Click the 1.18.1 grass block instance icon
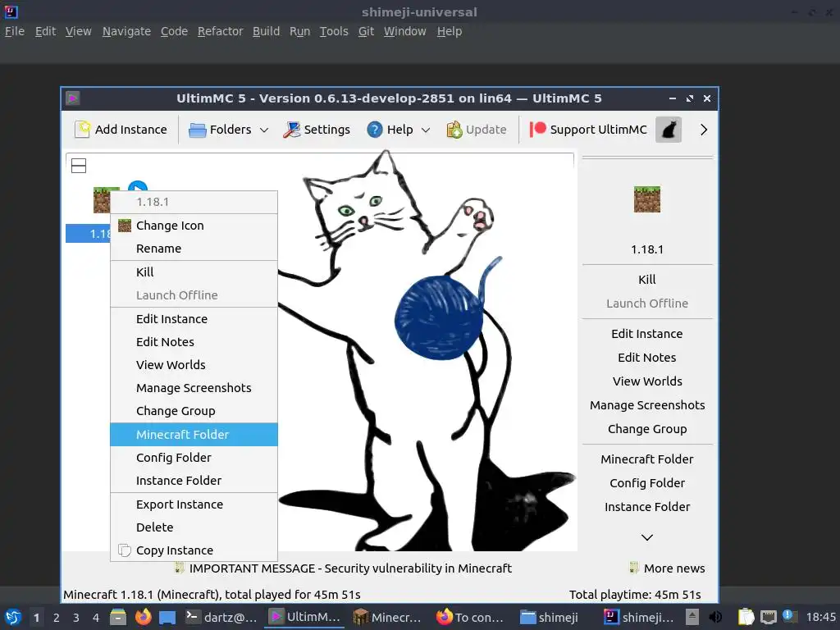 (101, 200)
